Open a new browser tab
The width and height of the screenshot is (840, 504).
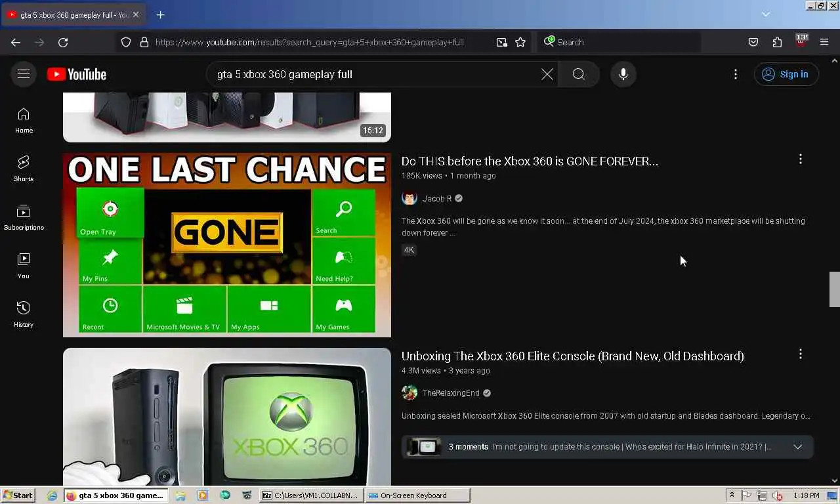click(160, 14)
